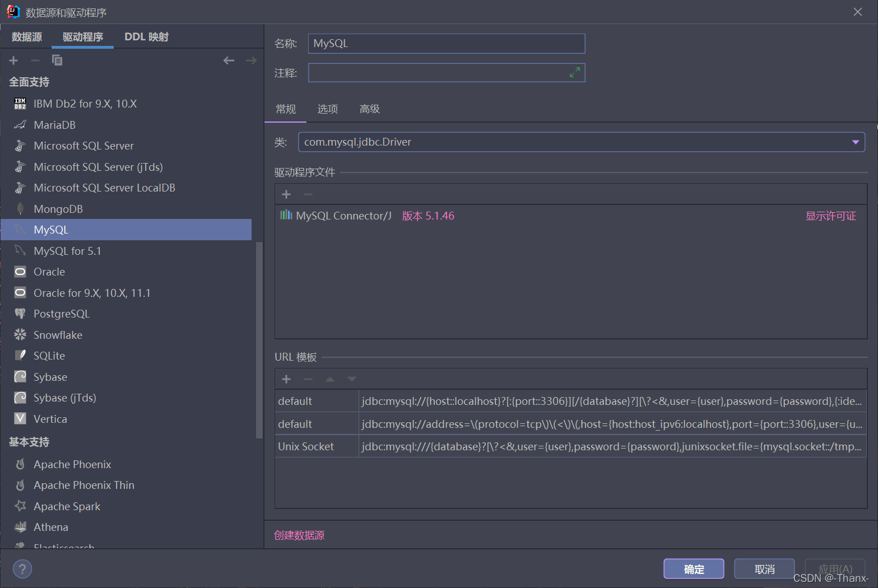Viewport: 878px width, 588px height.
Task: Add a new driver with plus icon
Action: click(13, 60)
